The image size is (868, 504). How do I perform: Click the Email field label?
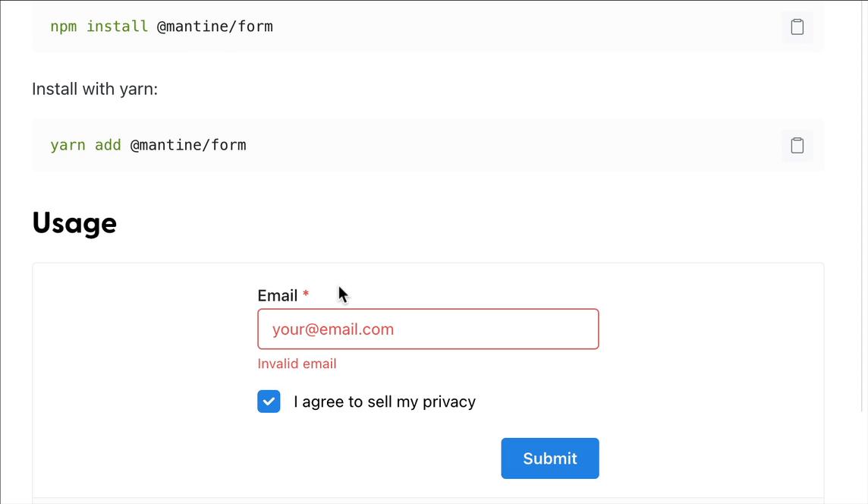(x=277, y=295)
